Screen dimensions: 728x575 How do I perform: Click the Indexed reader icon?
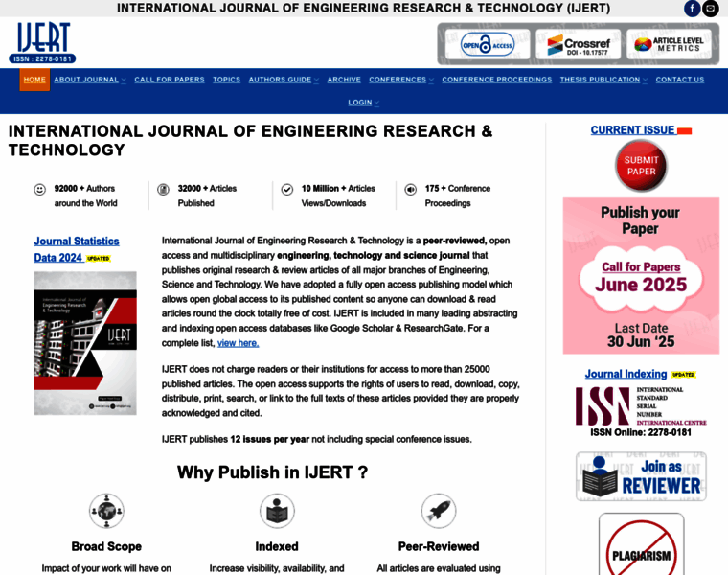pyautogui.click(x=277, y=511)
